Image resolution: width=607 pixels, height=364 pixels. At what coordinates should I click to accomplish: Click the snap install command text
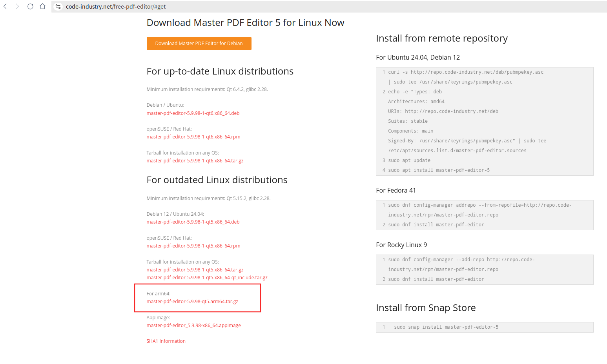tap(446, 327)
